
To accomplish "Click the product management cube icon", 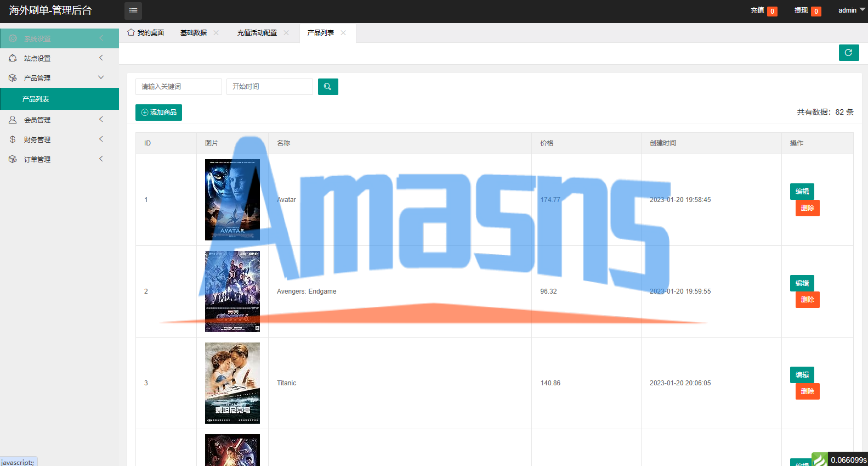I will [x=13, y=78].
